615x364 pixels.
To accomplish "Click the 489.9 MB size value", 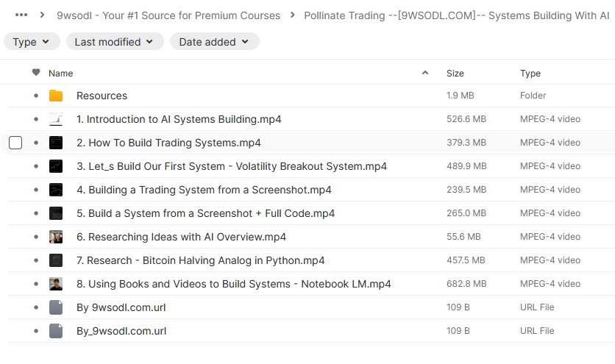I will 466,166.
